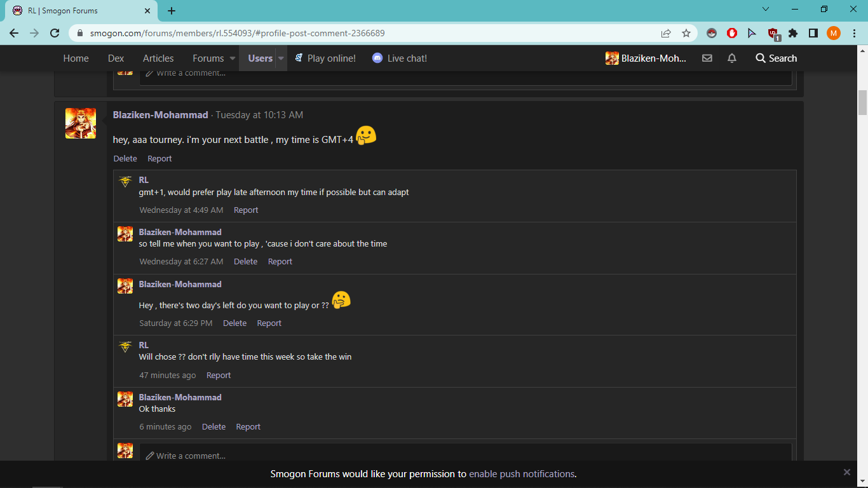Open Play online! link
Image resolution: width=868 pixels, height=488 pixels.
coord(325,58)
